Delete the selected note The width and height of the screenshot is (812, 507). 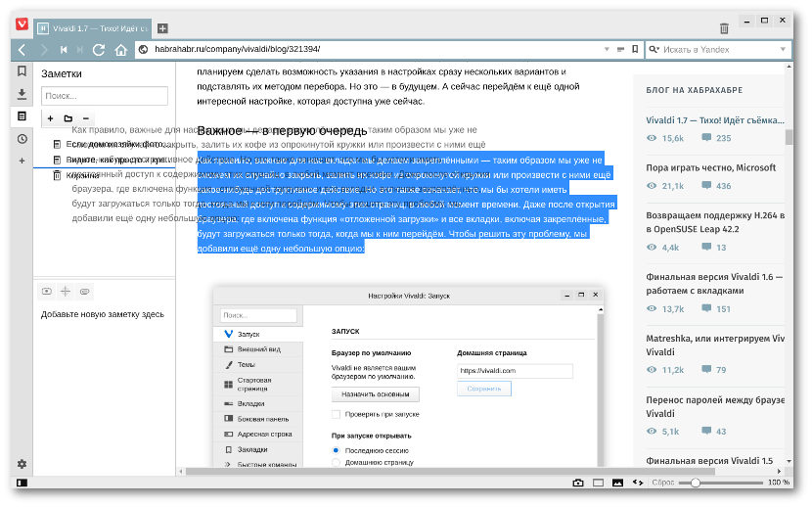[x=86, y=118]
